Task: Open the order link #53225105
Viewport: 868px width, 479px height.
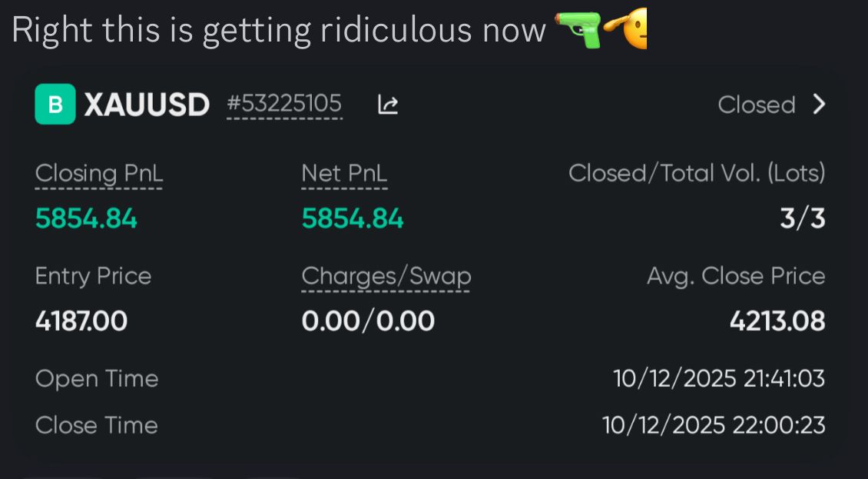Action: [x=283, y=104]
